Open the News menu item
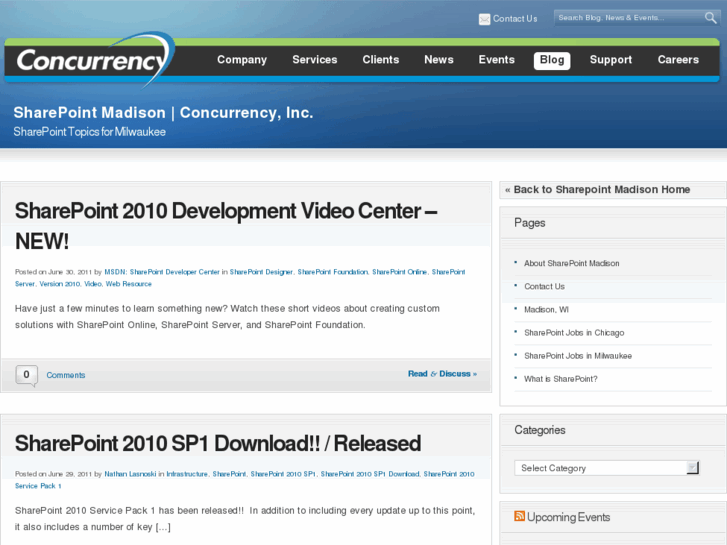This screenshot has width=727, height=545. pyautogui.click(x=439, y=60)
